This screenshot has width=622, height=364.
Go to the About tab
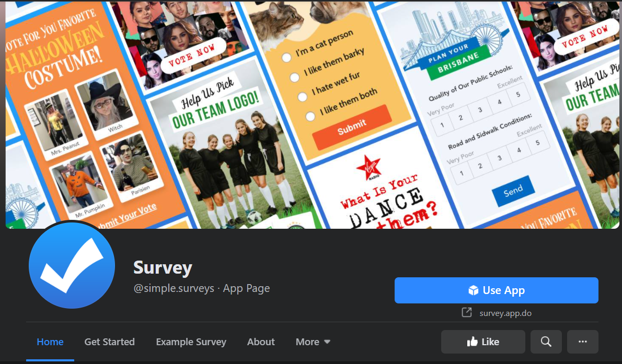coord(261,342)
